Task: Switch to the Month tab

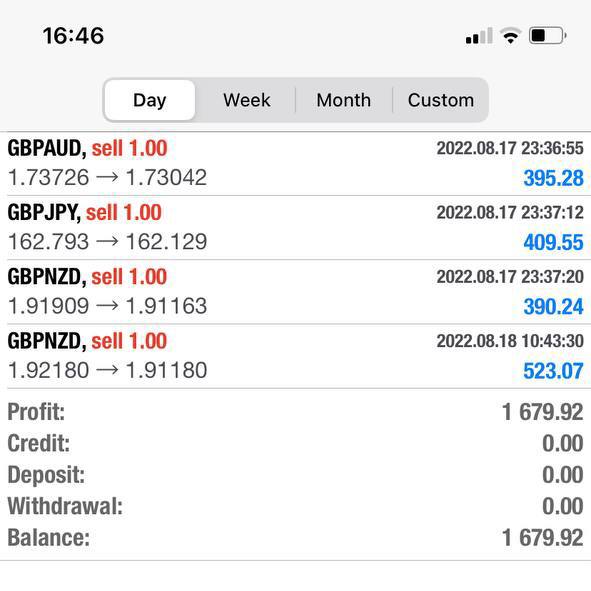Action: [x=344, y=100]
